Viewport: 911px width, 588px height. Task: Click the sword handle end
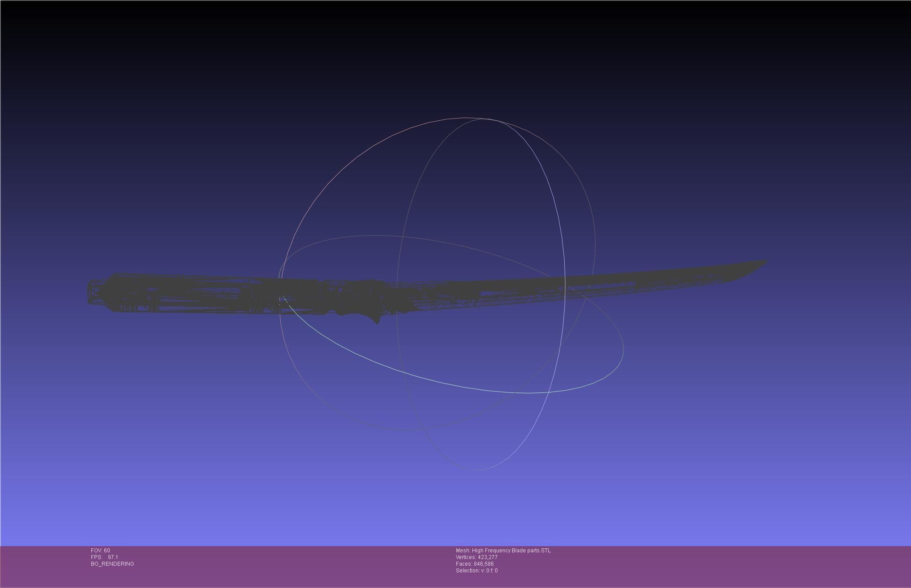pos(91,292)
